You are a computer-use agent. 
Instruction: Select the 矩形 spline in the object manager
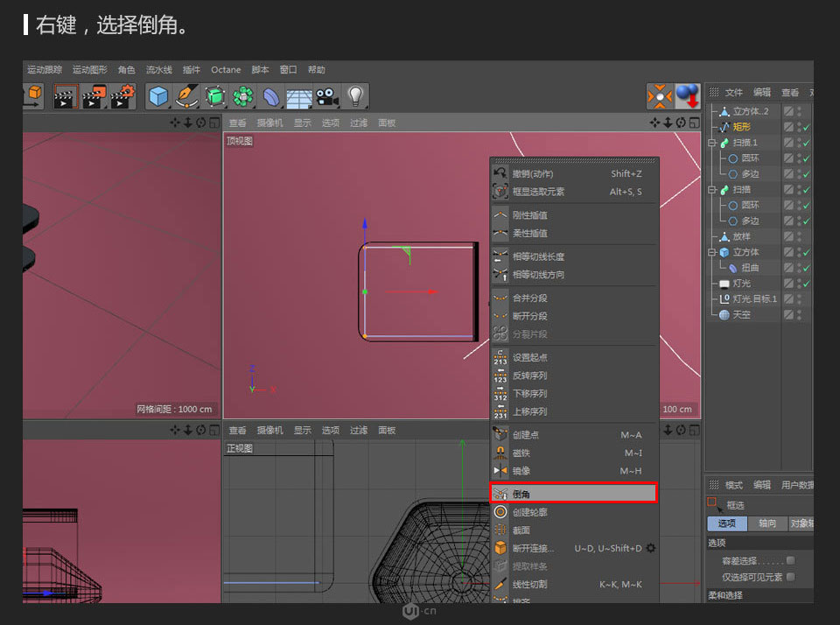741,126
